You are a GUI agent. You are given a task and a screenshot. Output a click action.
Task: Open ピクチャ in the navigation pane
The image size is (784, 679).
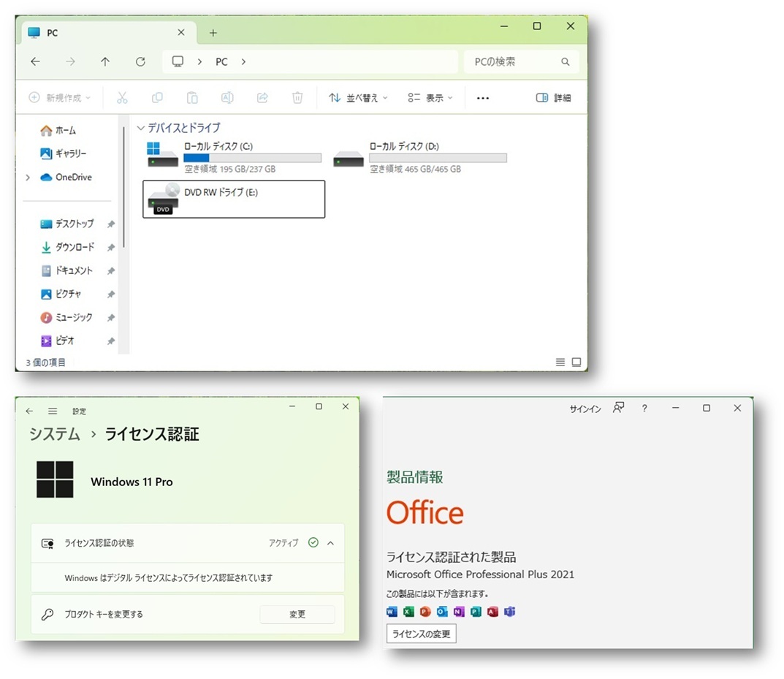pos(61,294)
